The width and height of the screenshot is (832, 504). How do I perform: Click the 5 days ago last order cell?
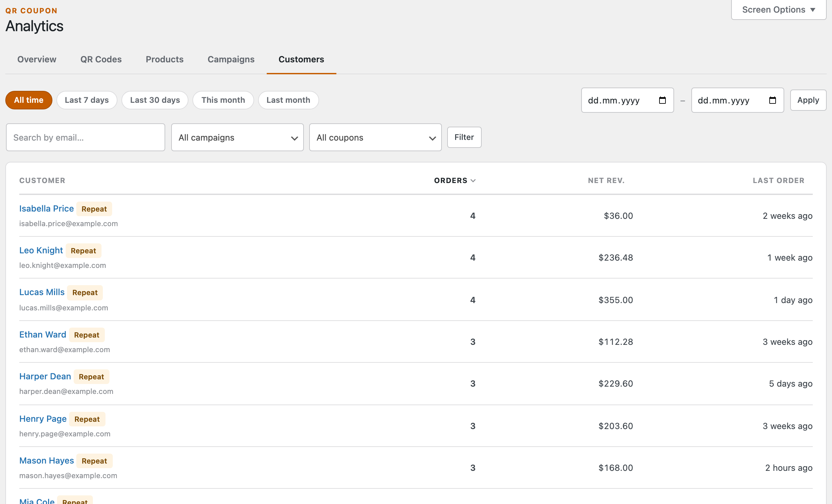pyautogui.click(x=791, y=384)
